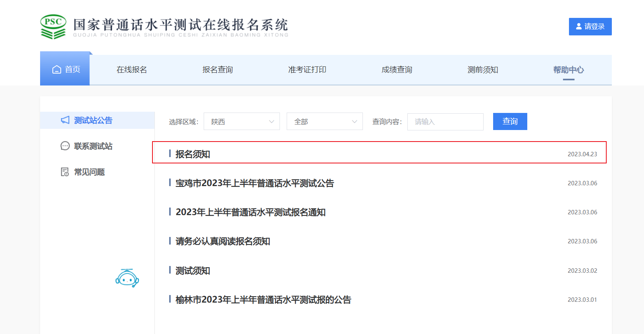The height and width of the screenshot is (334, 644).
Task: Click the date 2023.03.02
Action: click(582, 270)
